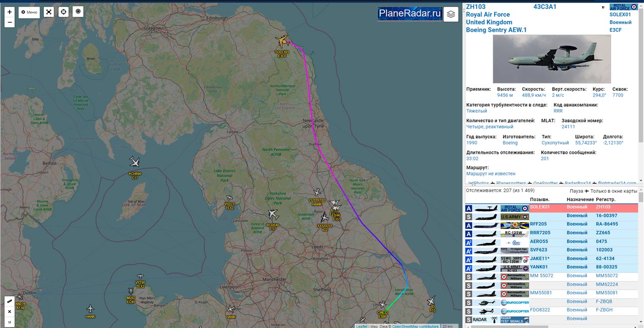Click the MM55081 callsign entry
The width and height of the screenshot is (644, 328).
[x=542, y=293]
